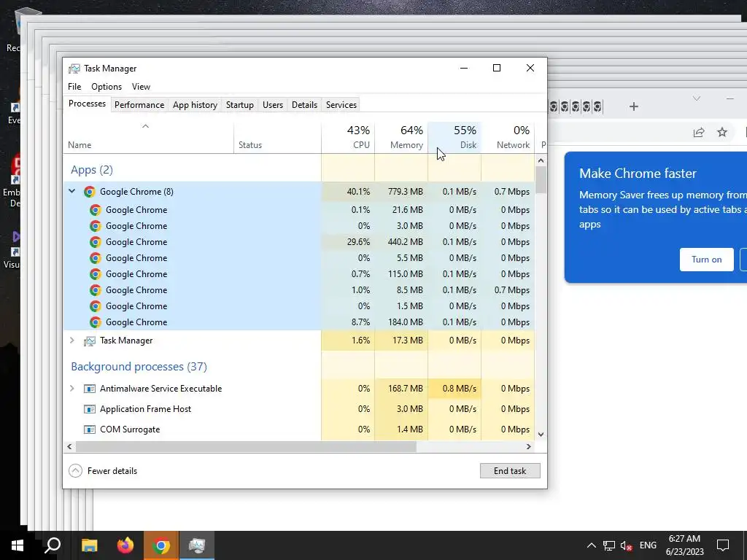747x560 pixels.
Task: Click Chrome icon of the 3.0 MB Chrome process
Action: click(96, 226)
